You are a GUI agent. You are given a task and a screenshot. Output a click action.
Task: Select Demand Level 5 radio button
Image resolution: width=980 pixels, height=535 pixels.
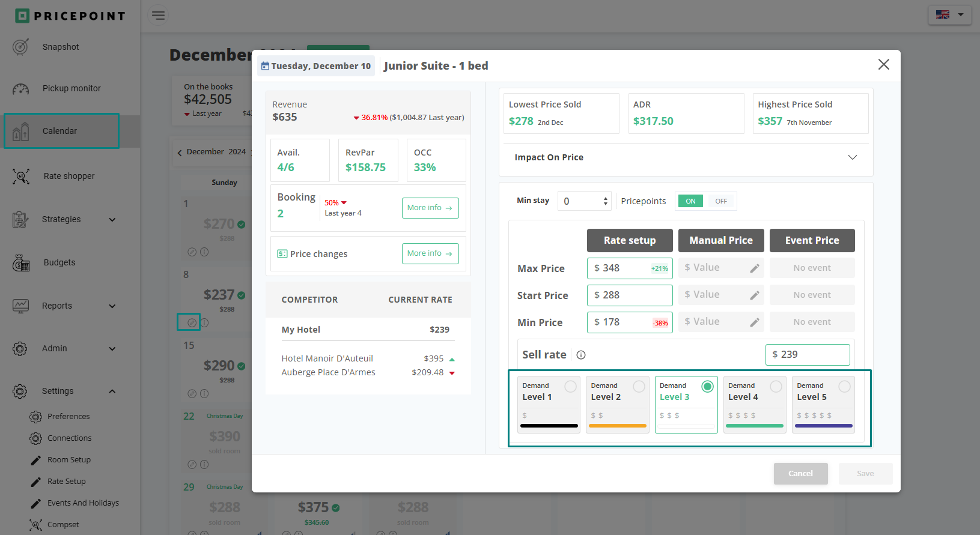point(844,386)
